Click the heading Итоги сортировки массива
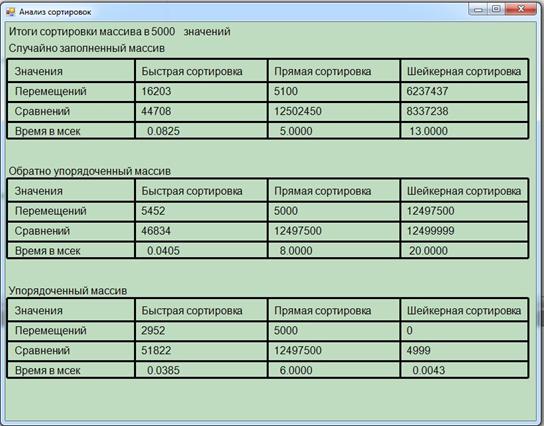 [x=120, y=32]
